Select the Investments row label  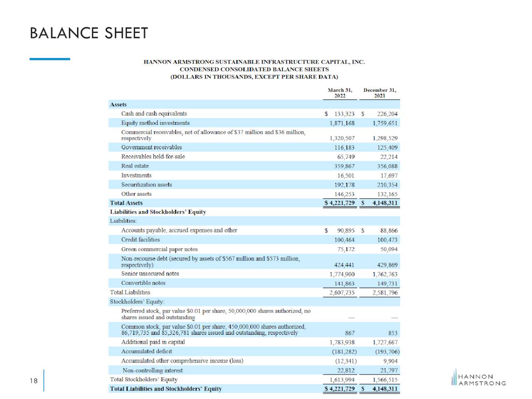tap(136, 175)
